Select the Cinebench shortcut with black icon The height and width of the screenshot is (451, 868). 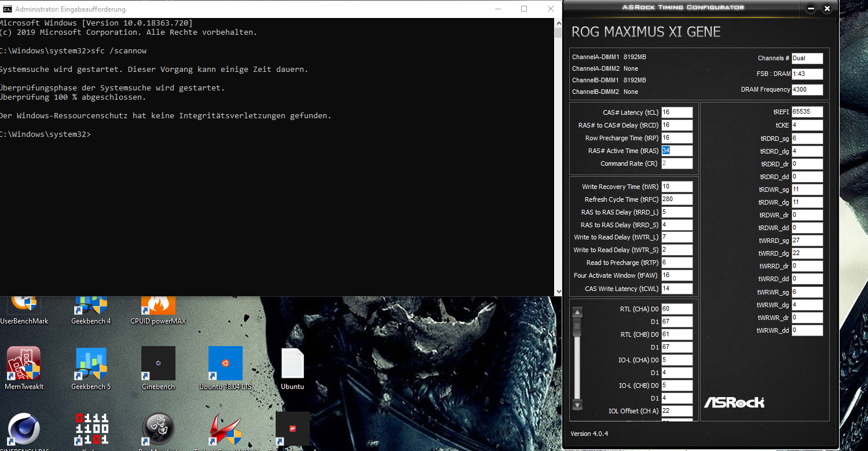tap(158, 368)
